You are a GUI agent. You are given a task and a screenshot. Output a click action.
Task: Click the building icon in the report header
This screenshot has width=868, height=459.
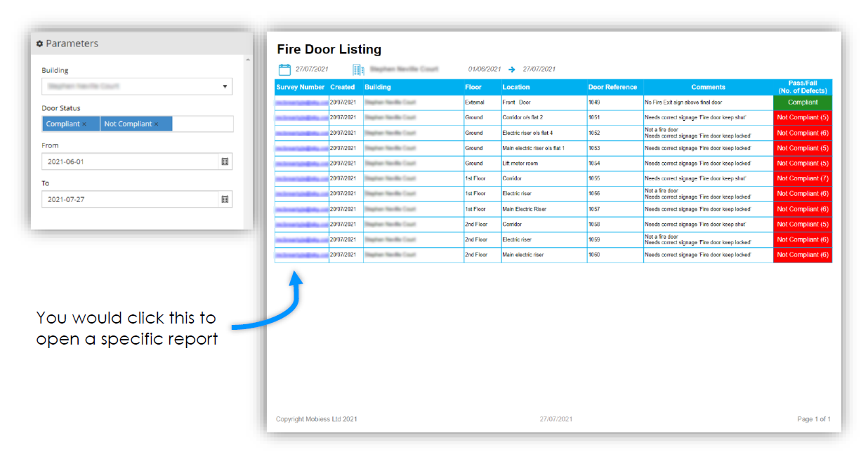click(358, 69)
